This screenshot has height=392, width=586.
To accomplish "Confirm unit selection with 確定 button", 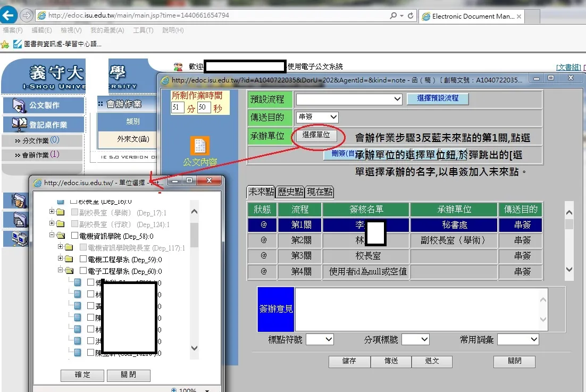I will [82, 375].
